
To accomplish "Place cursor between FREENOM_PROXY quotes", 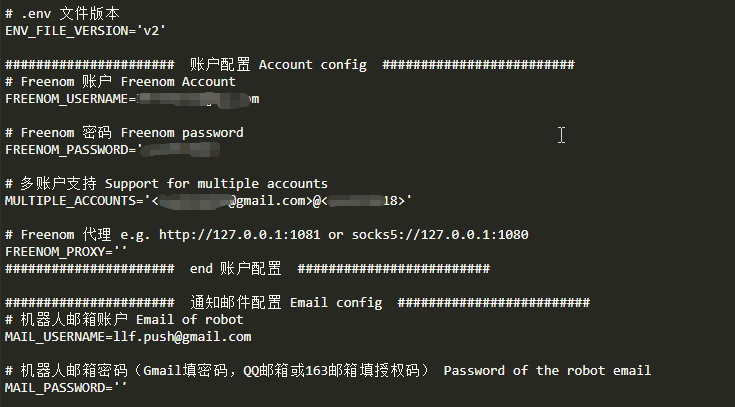I will (x=120, y=252).
